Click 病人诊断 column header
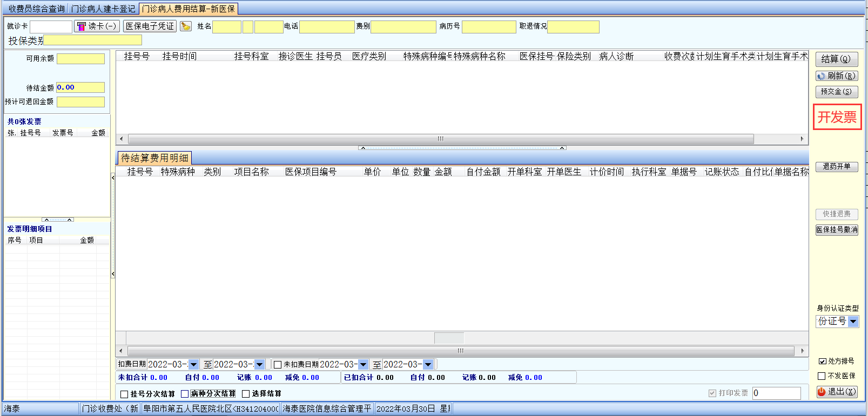This screenshot has width=868, height=416. click(616, 56)
